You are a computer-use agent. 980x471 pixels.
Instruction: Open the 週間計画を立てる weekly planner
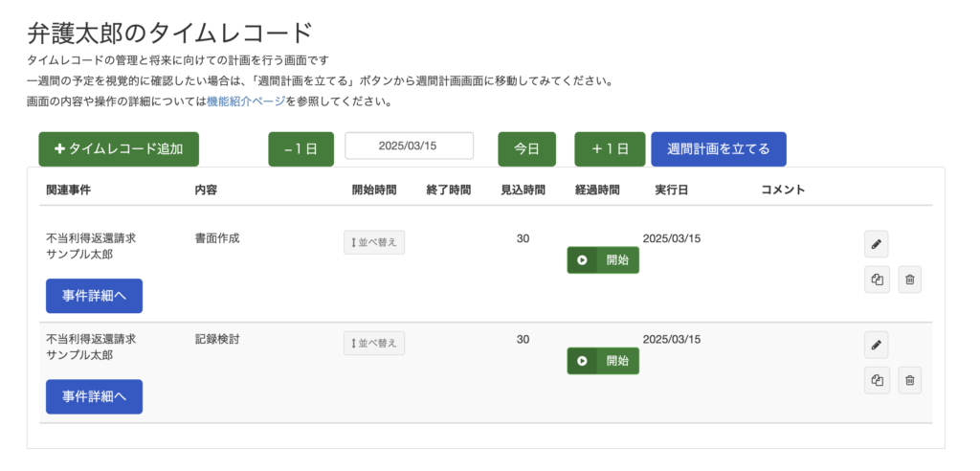coord(718,149)
